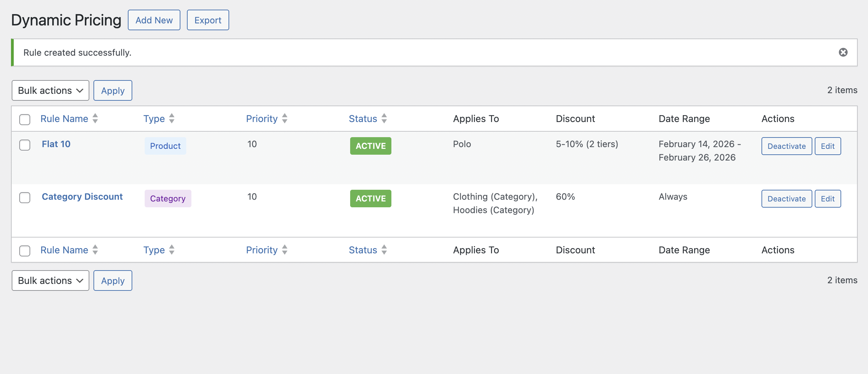Click Add New to create a rule
Image resolution: width=868 pixels, height=374 pixels.
point(154,20)
